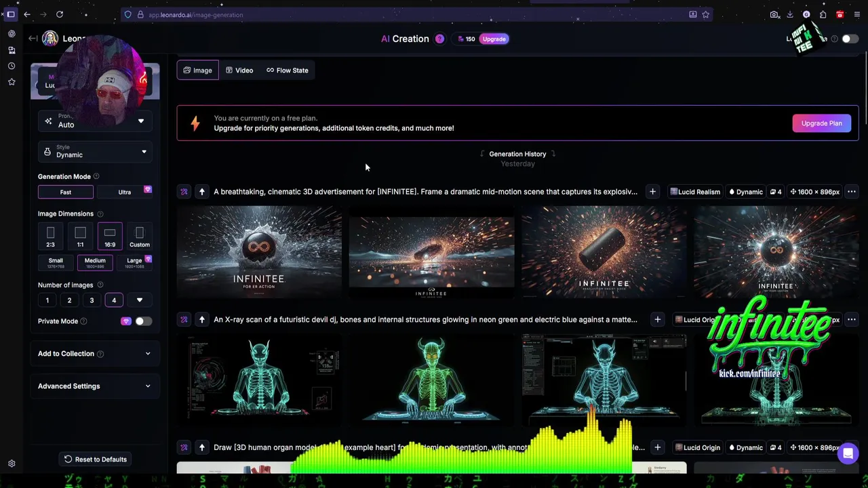Expand Advanced Settings section
This screenshot has height=488, width=868.
tap(95, 386)
